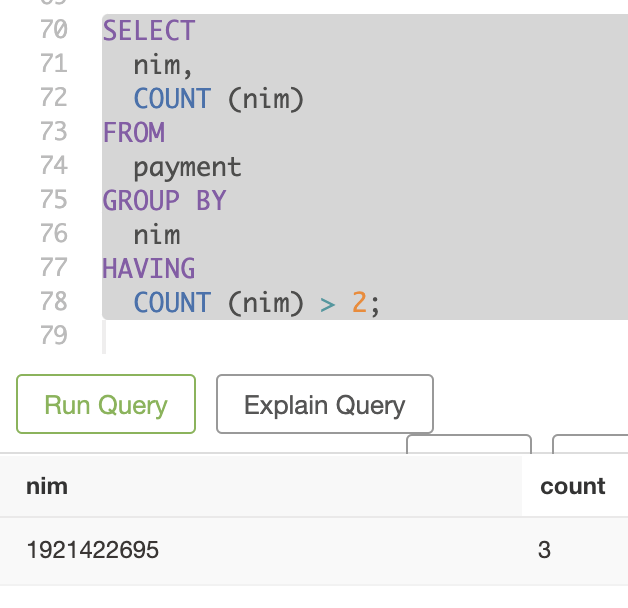Click line number 70 in gutter
The image size is (628, 608).
(x=53, y=30)
